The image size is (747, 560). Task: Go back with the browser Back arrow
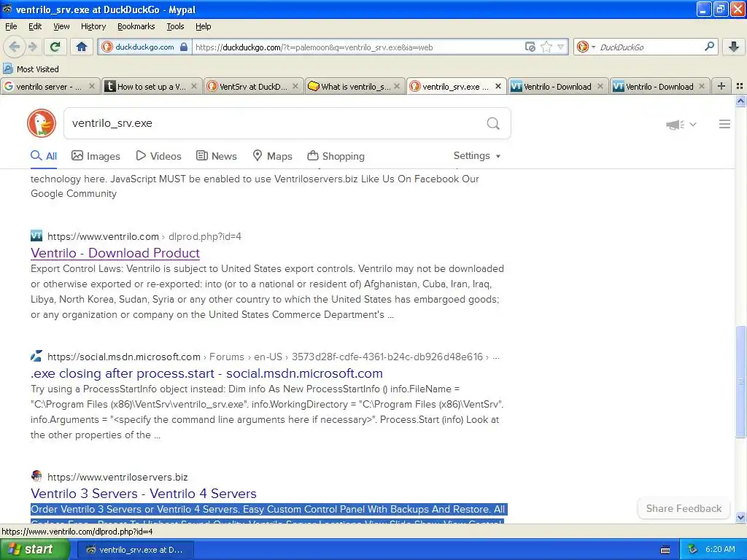click(x=15, y=47)
